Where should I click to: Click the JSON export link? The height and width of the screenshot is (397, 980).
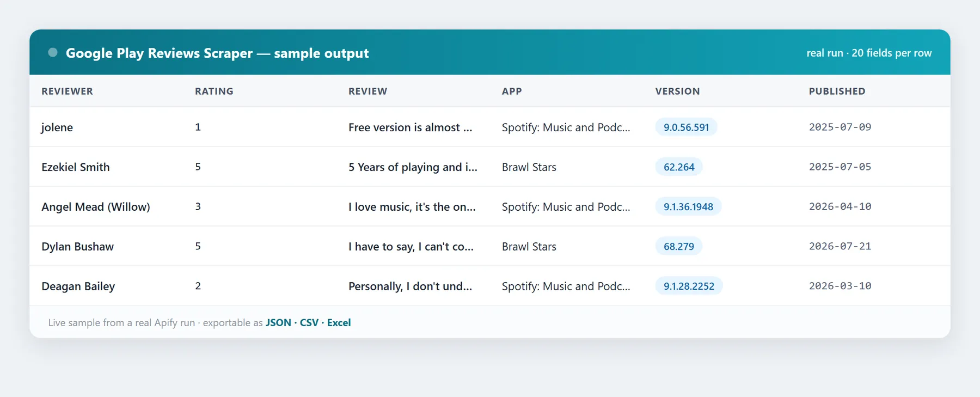click(x=278, y=322)
